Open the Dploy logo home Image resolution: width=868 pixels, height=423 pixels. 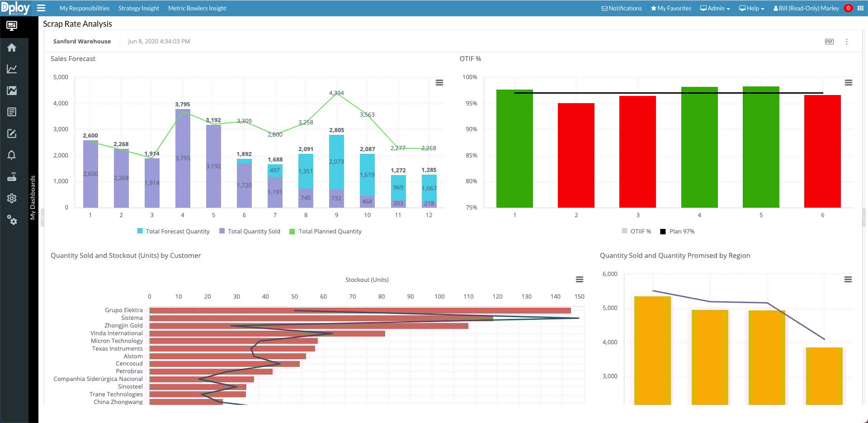point(15,8)
